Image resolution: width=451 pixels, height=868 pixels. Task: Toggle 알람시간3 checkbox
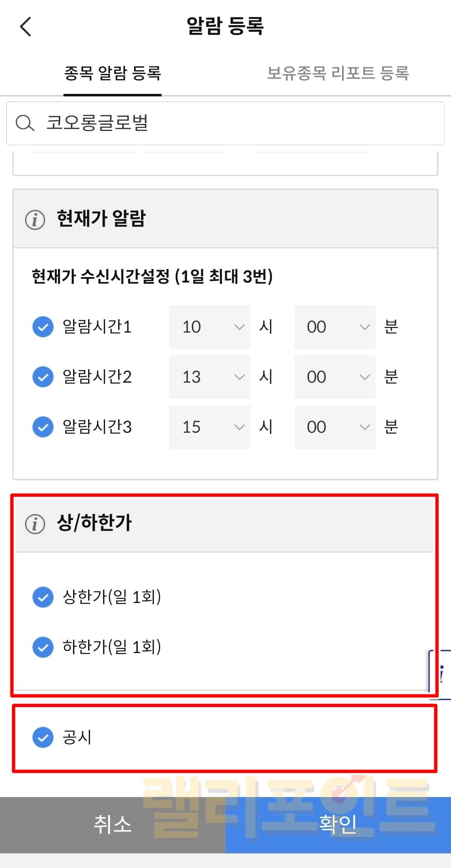point(43,427)
